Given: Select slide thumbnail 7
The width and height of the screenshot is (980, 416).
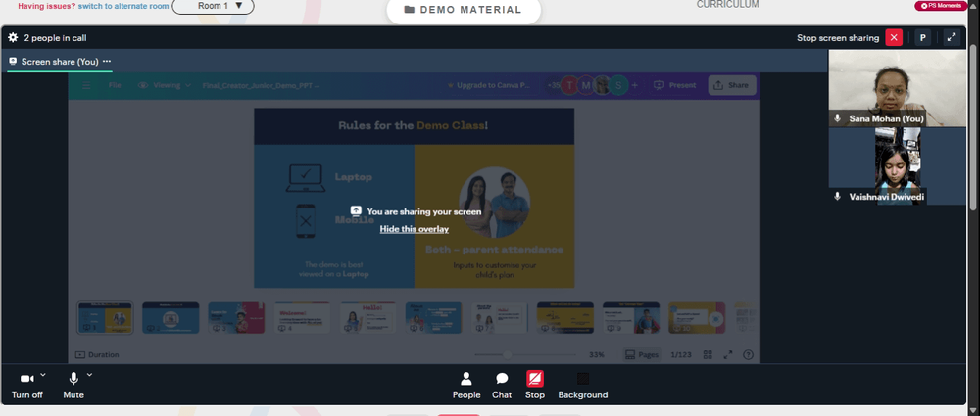Looking at the screenshot, I should 500,318.
